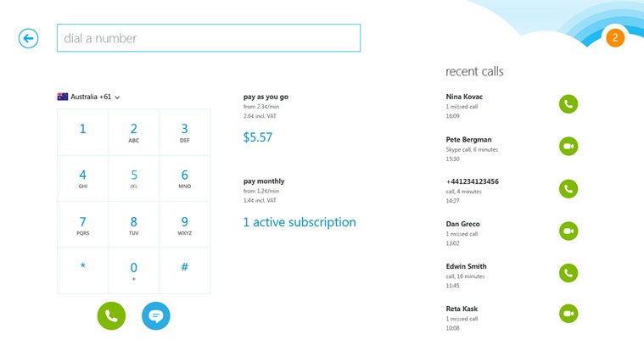Open the orange notification badge showing 2
This screenshot has height=362, width=644.
(615, 38)
